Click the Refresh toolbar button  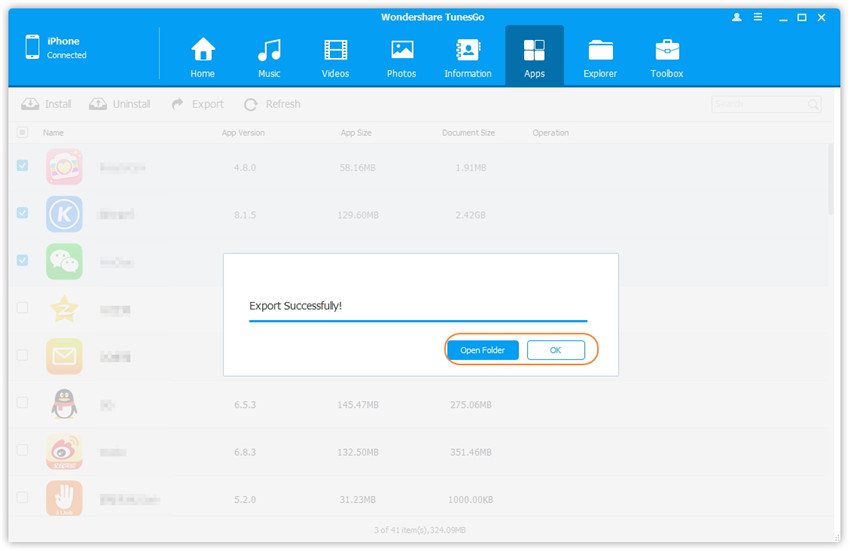coord(272,104)
